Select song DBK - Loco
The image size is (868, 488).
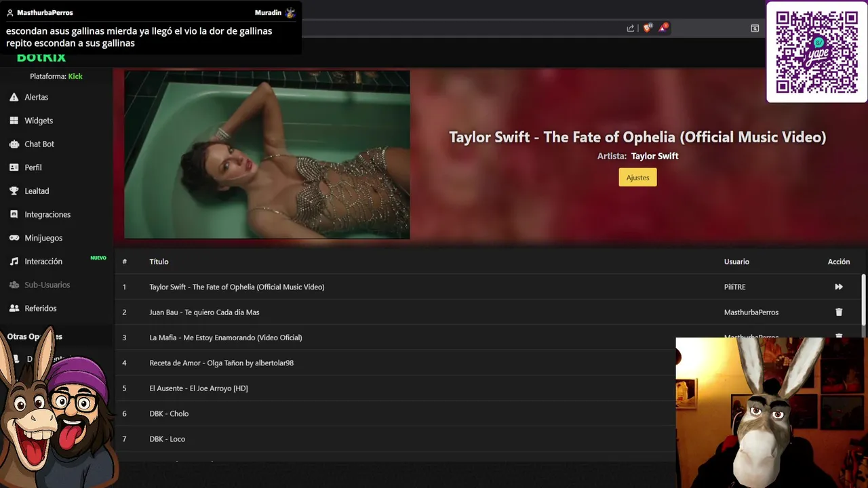[167, 439]
